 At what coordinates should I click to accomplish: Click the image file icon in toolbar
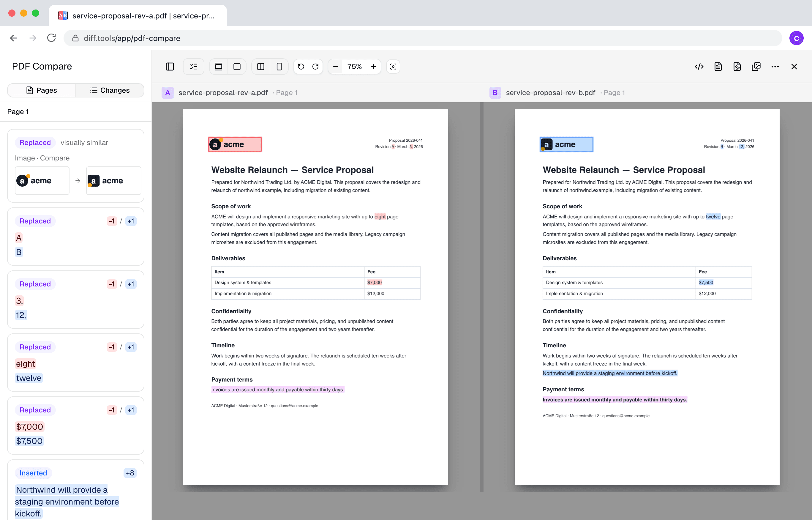[737, 67]
